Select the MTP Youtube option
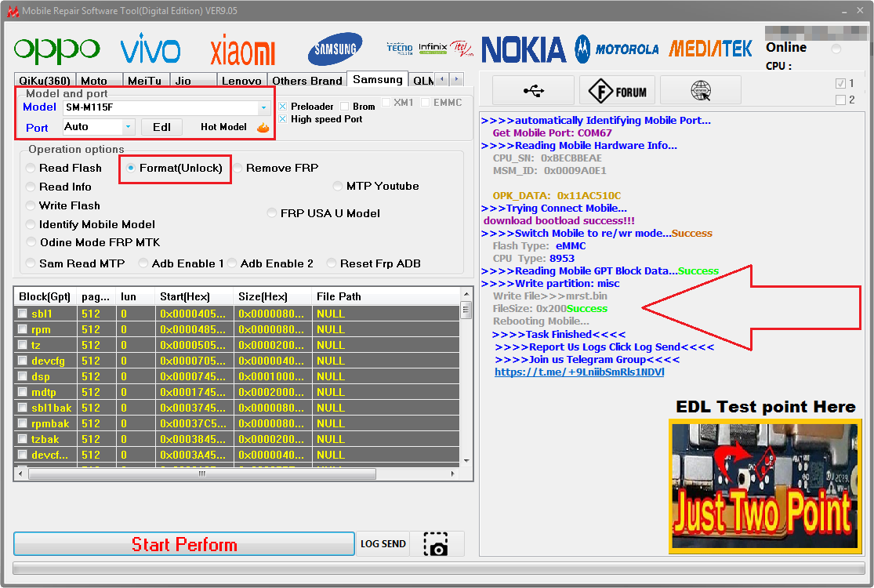Image resolution: width=874 pixels, height=588 pixels. [376, 186]
